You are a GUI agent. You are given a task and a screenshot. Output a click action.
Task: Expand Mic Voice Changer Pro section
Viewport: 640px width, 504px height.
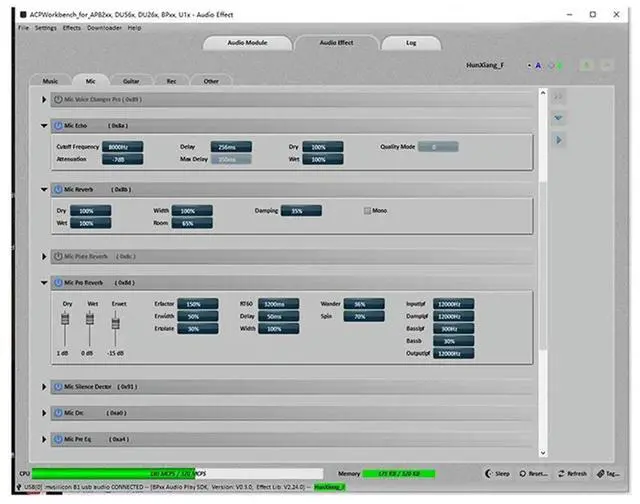click(44, 100)
